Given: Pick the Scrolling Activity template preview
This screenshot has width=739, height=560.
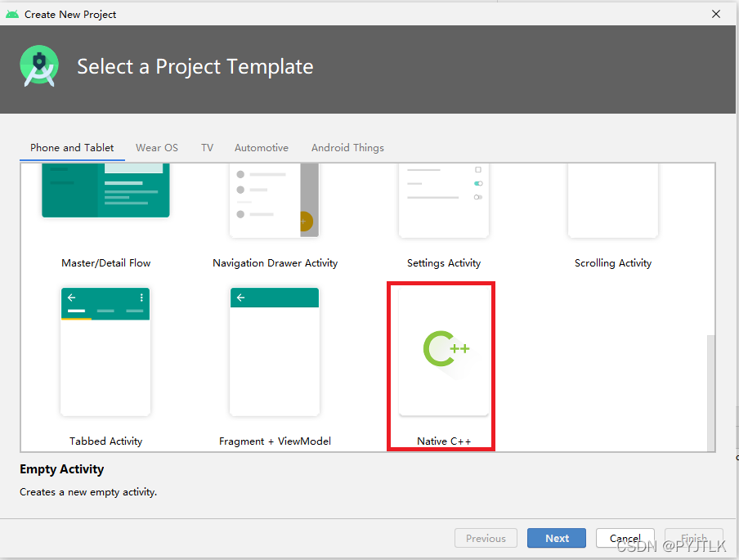Looking at the screenshot, I should 612,200.
